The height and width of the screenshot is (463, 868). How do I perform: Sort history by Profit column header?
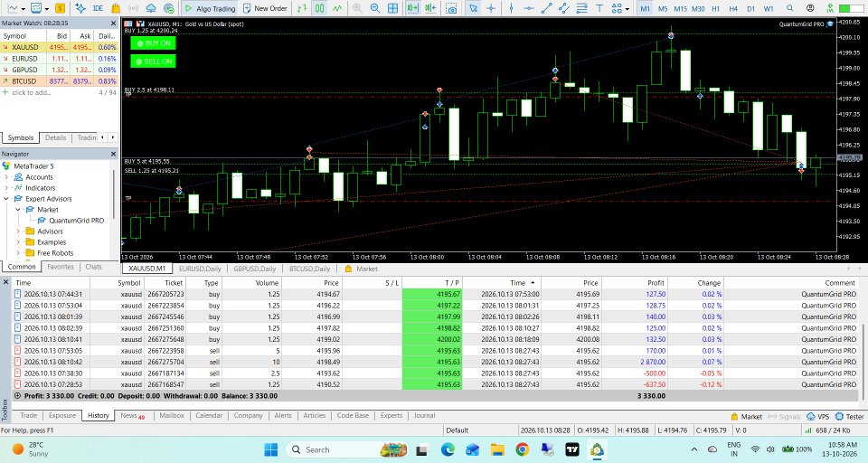[x=635, y=282]
